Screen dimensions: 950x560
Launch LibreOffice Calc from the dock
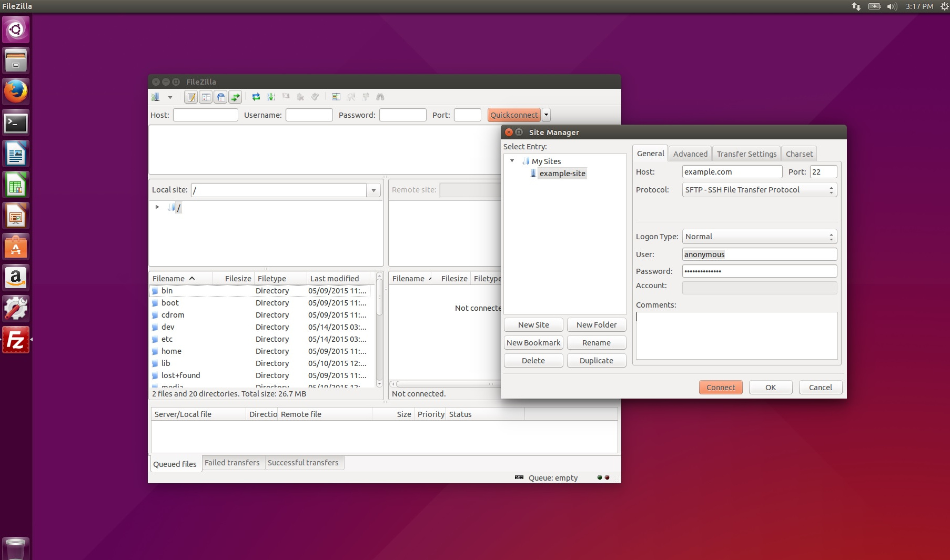(16, 185)
